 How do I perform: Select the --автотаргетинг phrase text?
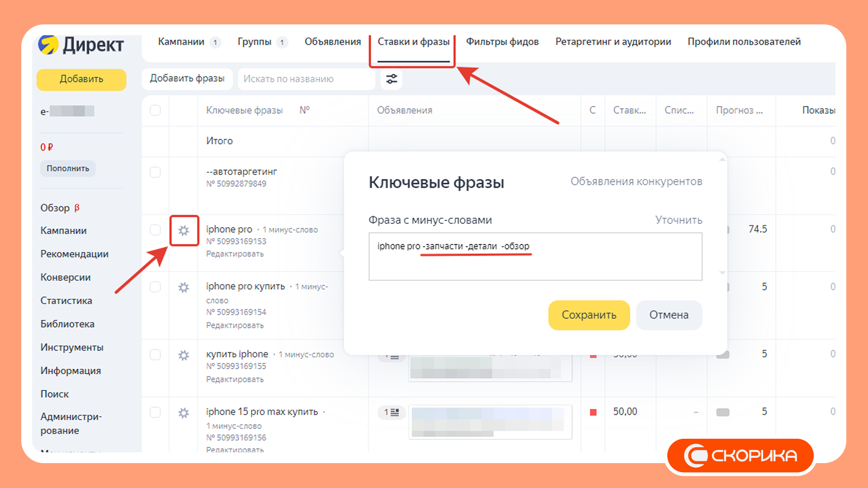pos(241,172)
